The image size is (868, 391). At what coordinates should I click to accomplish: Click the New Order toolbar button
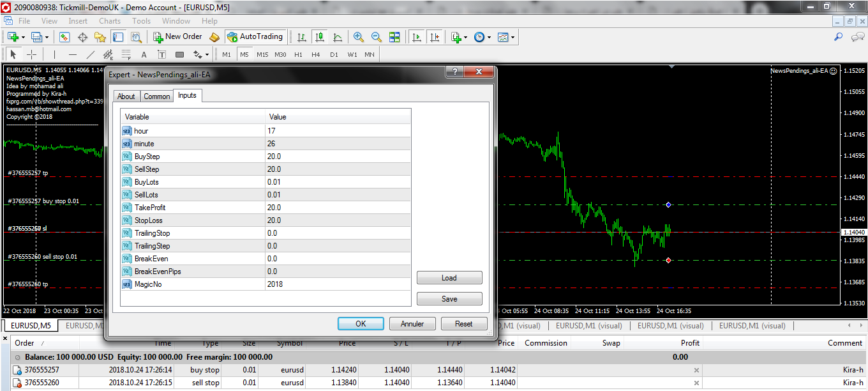tap(177, 37)
